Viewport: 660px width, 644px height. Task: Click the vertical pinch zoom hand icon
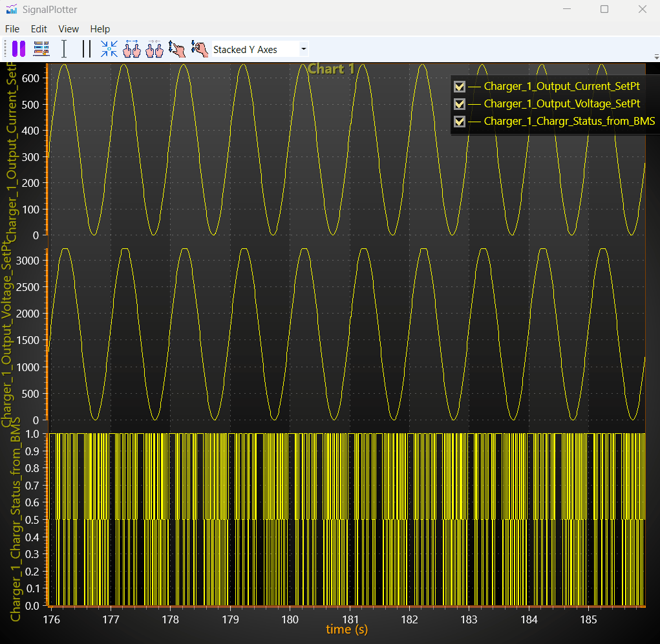[x=200, y=49]
